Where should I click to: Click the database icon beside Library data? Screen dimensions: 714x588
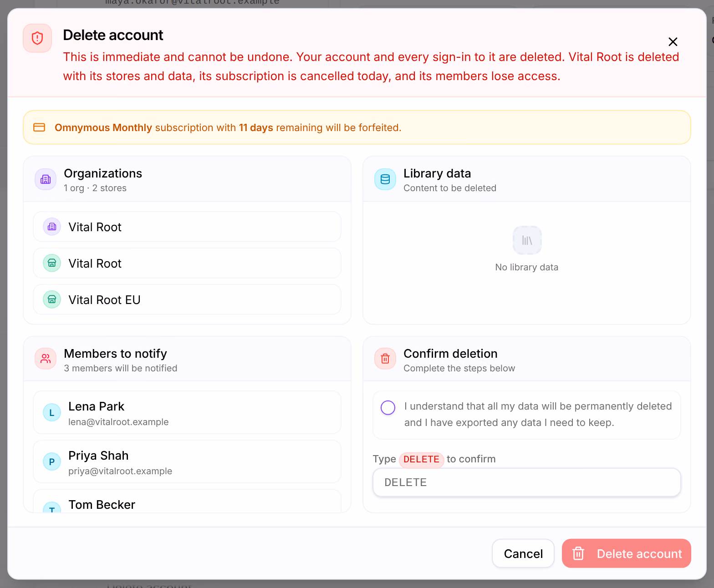click(385, 179)
